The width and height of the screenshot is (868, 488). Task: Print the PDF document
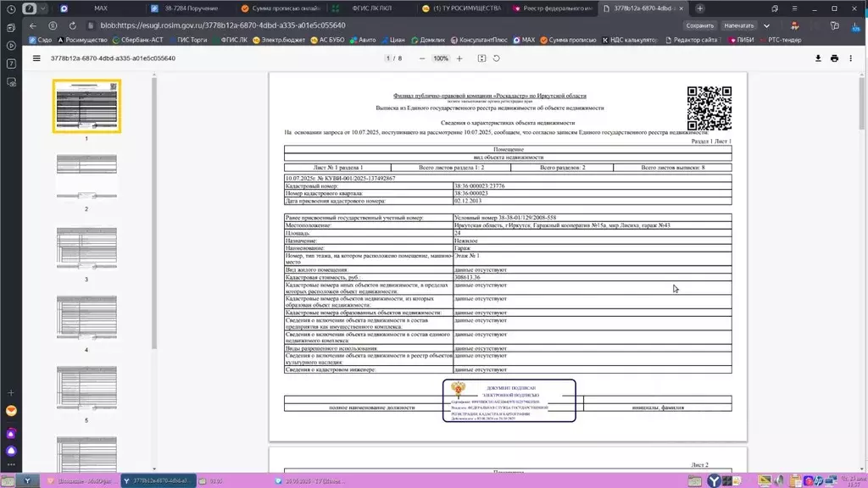(834, 58)
